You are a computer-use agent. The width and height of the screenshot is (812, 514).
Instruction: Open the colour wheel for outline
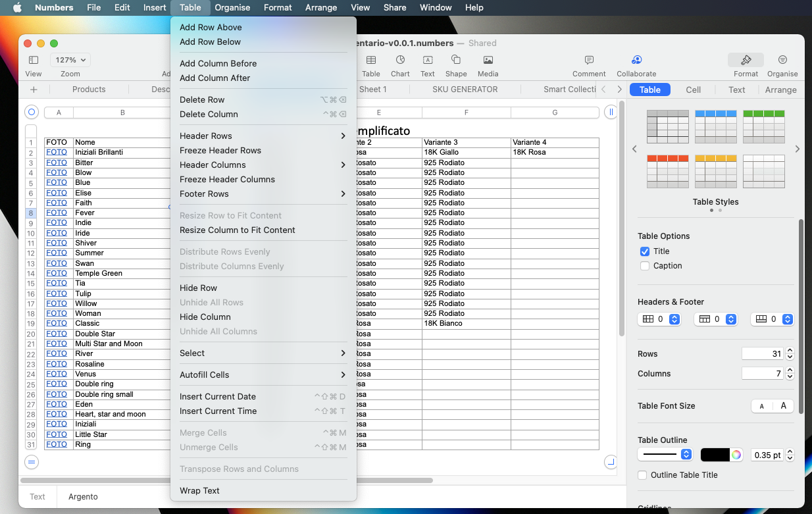click(x=736, y=455)
